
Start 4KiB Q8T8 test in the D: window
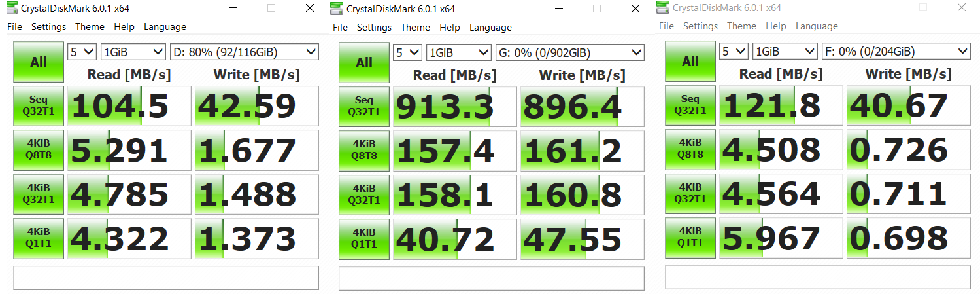(39, 150)
